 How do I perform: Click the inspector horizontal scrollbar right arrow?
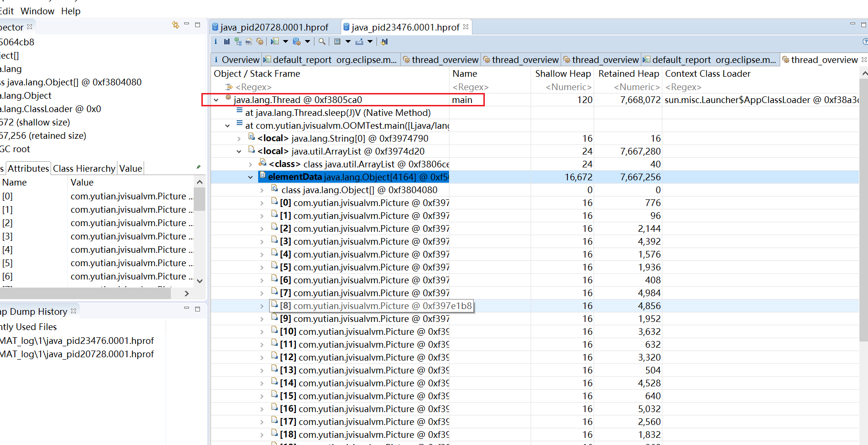pyautogui.click(x=187, y=293)
